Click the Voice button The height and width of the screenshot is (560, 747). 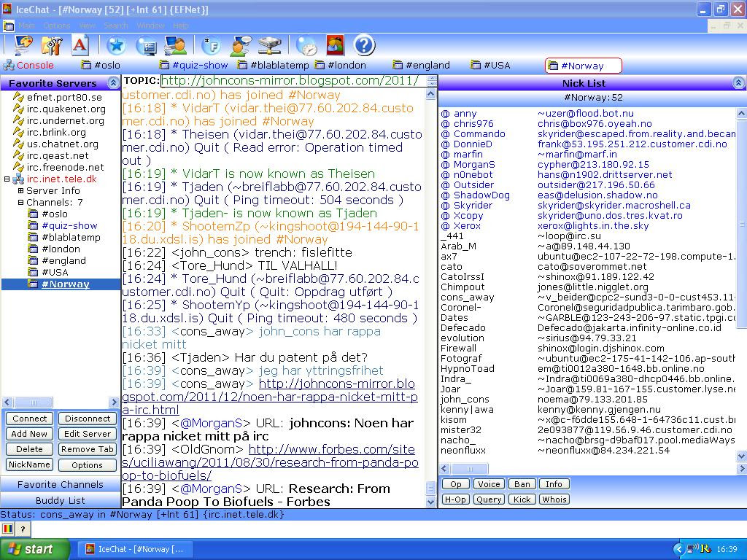pos(489,484)
